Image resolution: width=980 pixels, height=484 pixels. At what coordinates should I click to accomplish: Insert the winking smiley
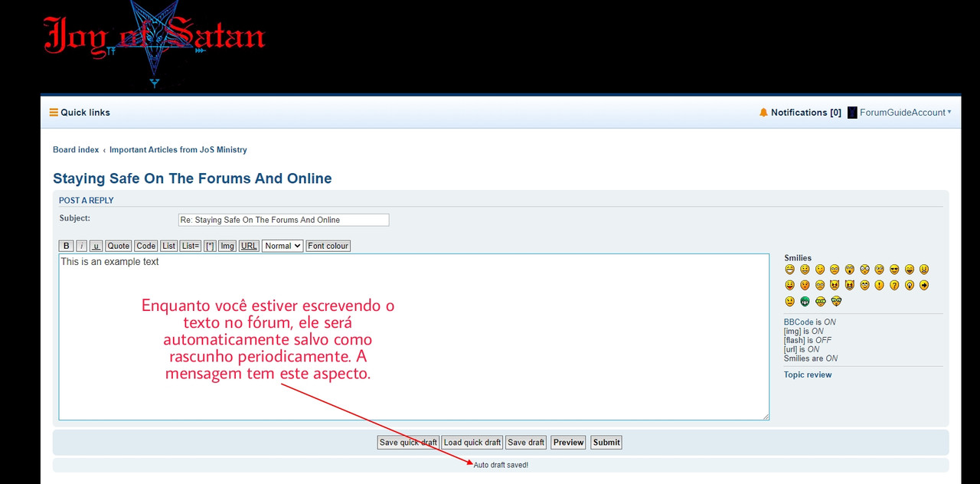820,270
